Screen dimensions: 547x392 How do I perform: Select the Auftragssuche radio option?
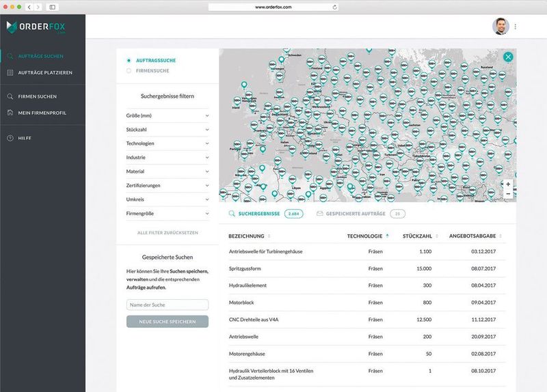tap(129, 61)
